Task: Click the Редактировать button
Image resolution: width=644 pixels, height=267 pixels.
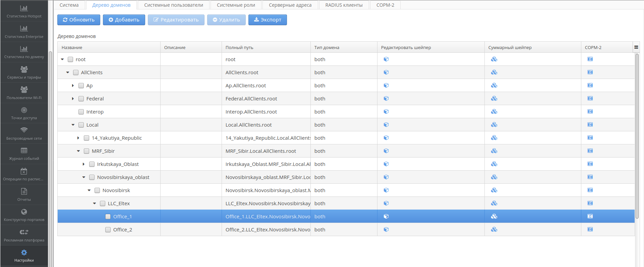Action: click(176, 20)
